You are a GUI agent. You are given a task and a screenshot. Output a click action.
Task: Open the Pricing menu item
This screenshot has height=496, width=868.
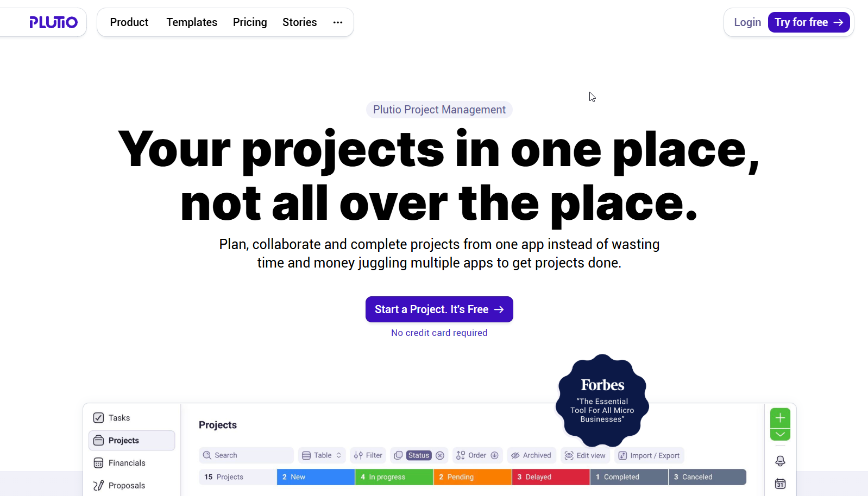point(250,22)
